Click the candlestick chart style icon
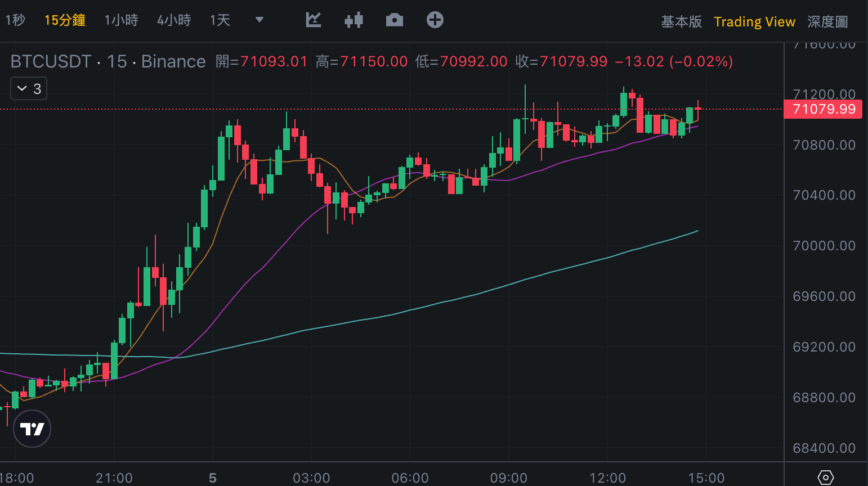The image size is (868, 486). tap(354, 21)
